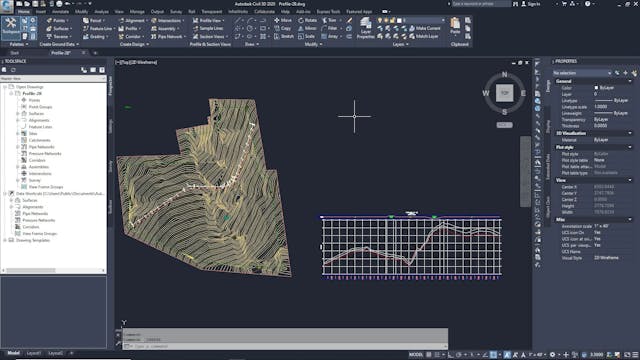Collapse the View section in Properties

[x=630, y=180]
